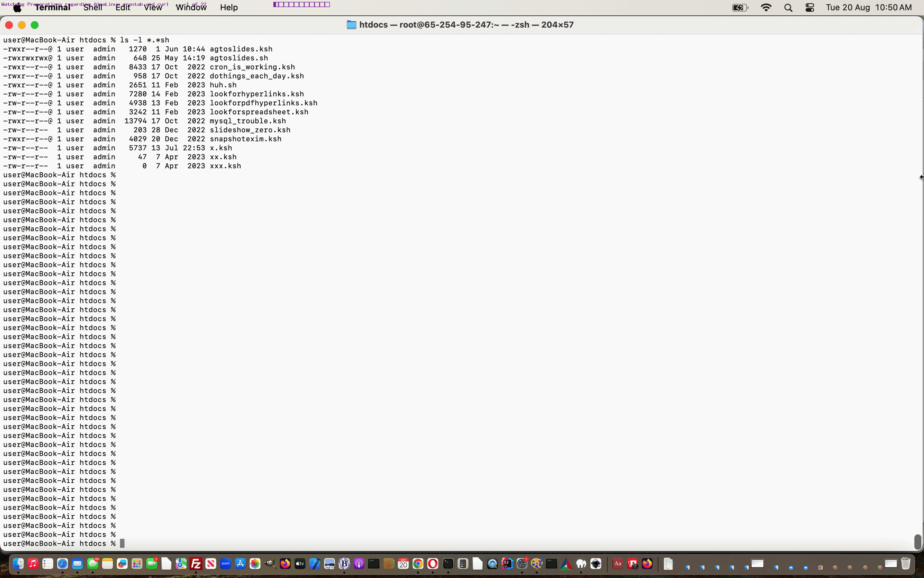Launch MAMP elephant icon in Dock
This screenshot has width=924, height=578.
[x=581, y=564]
